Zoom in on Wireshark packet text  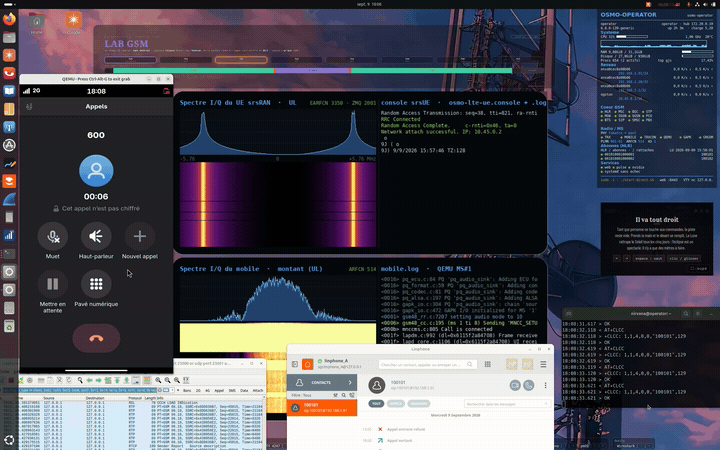(x=158, y=380)
